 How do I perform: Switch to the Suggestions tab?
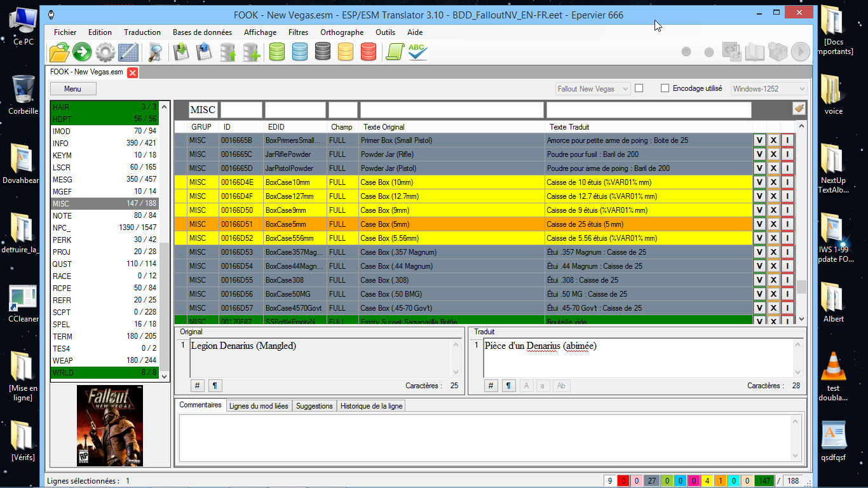314,406
